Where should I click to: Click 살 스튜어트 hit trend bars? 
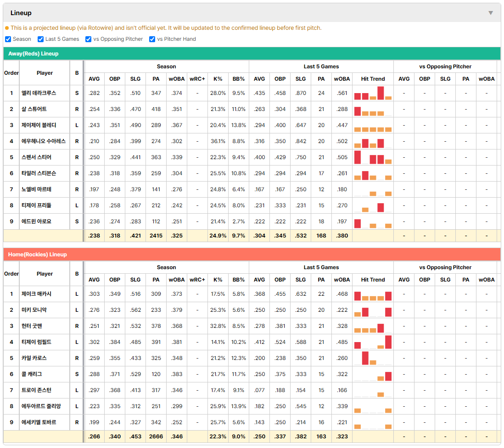[x=373, y=109]
